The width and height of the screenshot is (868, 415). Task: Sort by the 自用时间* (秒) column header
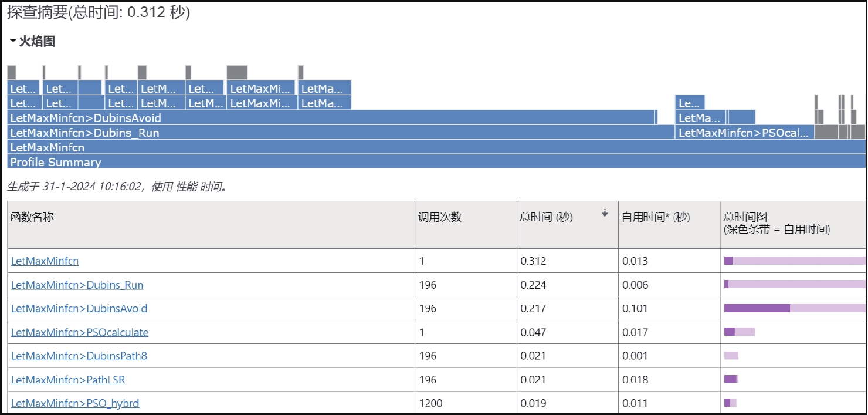point(656,217)
